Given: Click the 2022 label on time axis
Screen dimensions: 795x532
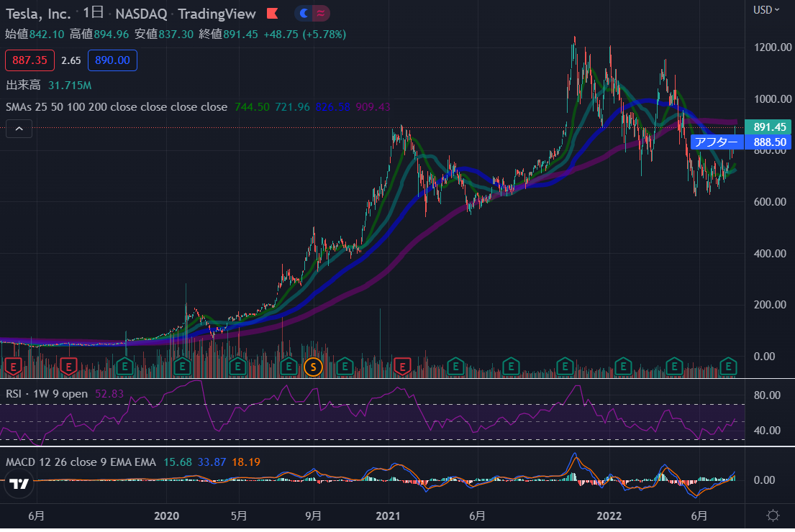Looking at the screenshot, I should tap(609, 515).
